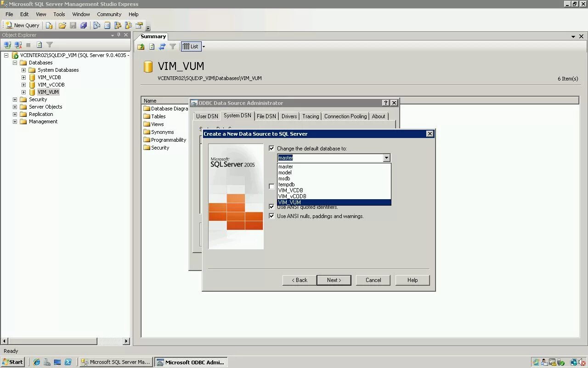The width and height of the screenshot is (588, 368).
Task: Select VIM_VUM in database dropdown list
Action: 334,202
